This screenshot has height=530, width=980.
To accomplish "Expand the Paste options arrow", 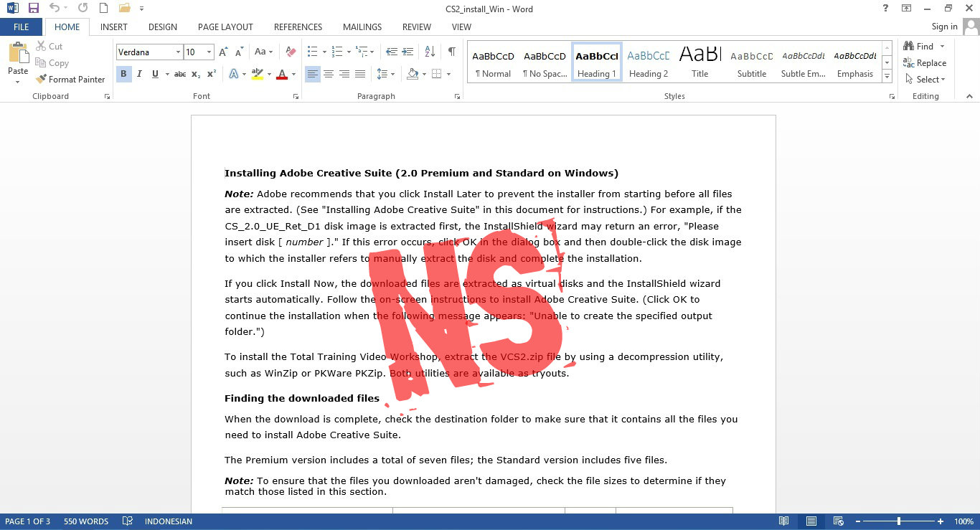I will pyautogui.click(x=18, y=81).
